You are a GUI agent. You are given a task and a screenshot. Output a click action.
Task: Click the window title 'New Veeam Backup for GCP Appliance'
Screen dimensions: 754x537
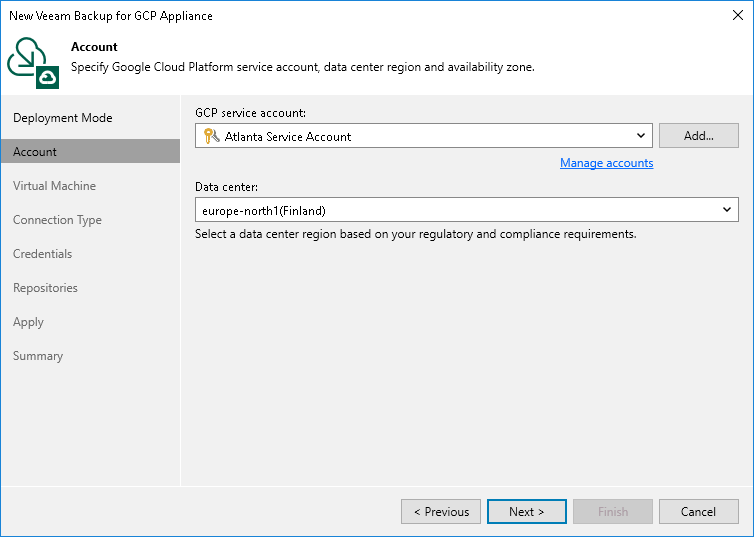pyautogui.click(x=111, y=16)
